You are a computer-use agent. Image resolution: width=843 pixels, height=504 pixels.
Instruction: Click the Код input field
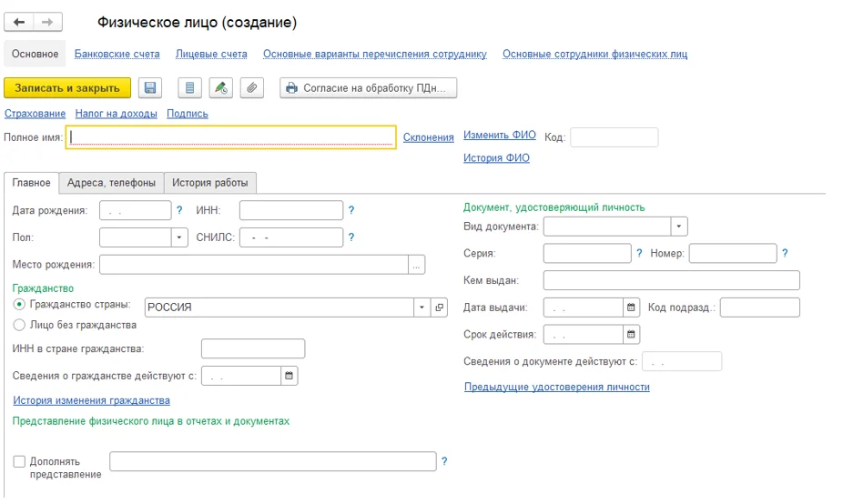tap(614, 137)
